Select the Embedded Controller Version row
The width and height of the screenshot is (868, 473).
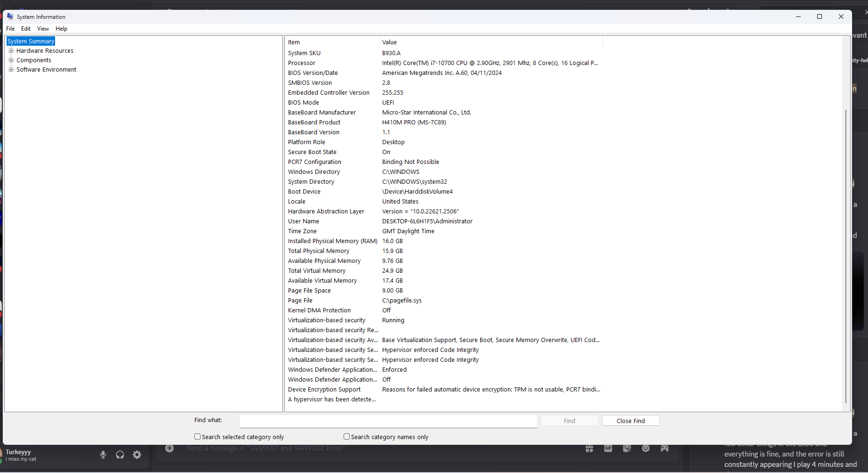[x=443, y=93]
